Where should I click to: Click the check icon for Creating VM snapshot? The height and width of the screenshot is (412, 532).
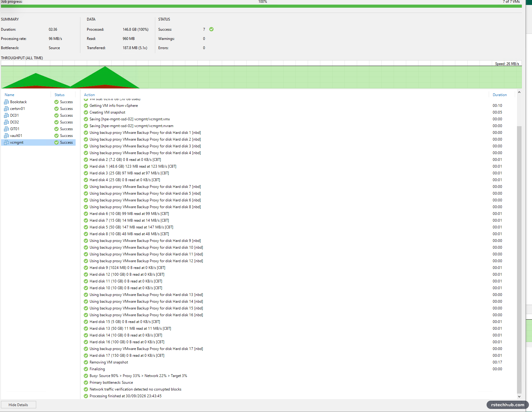(86, 112)
